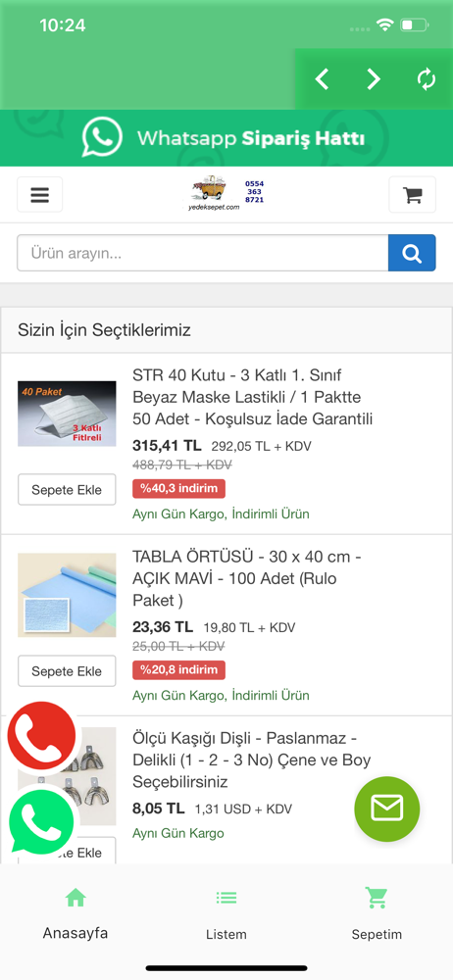The width and height of the screenshot is (453, 980).
Task: Switch to the Anasayfa tab
Action: (75, 913)
